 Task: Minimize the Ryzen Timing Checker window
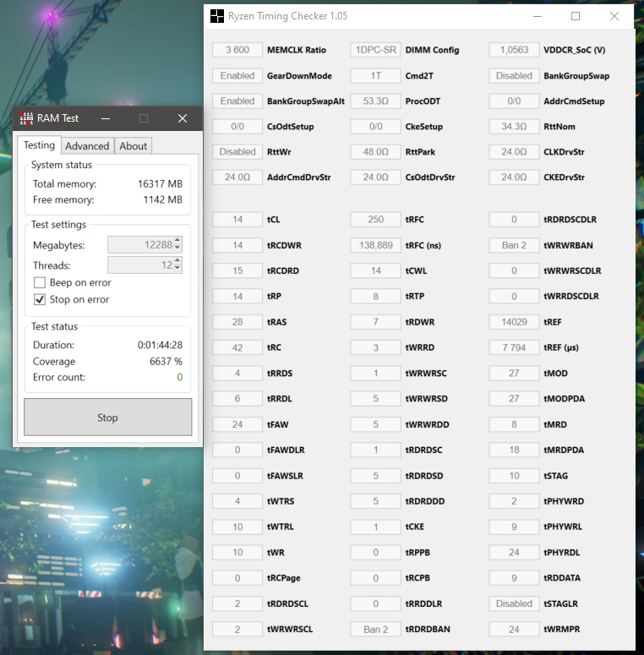[x=538, y=16]
